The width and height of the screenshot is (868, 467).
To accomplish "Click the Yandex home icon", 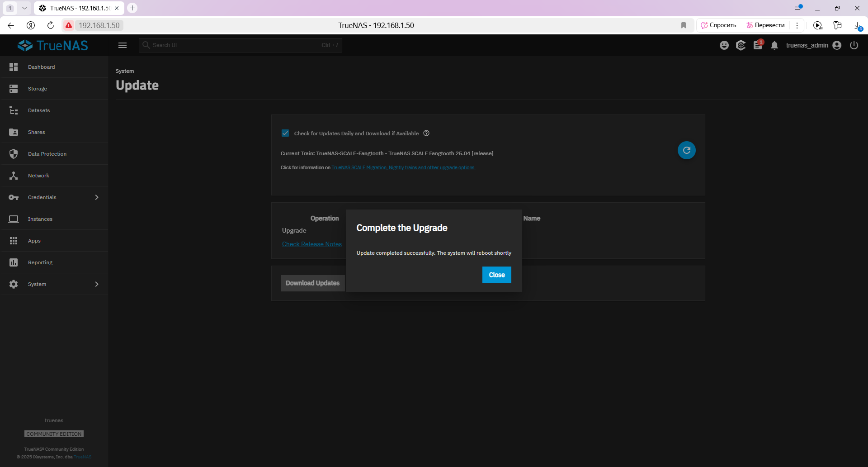I will point(31,25).
